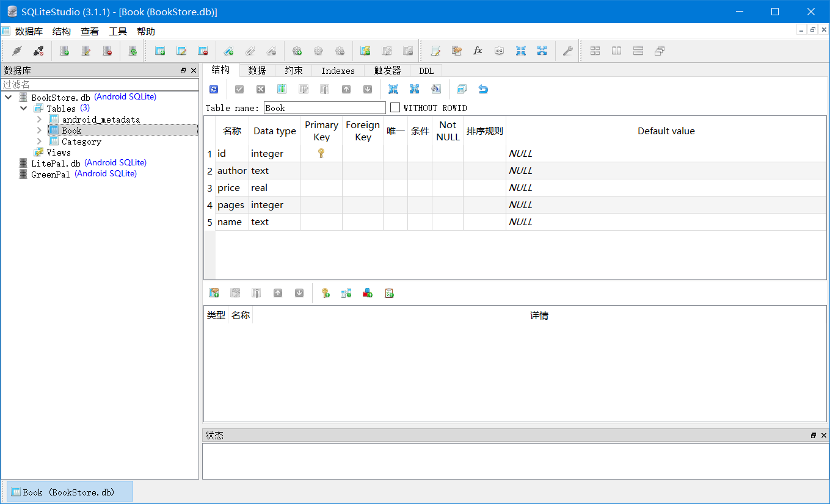The image size is (830, 504).
Task: Switch to the DDL tab
Action: tap(426, 71)
